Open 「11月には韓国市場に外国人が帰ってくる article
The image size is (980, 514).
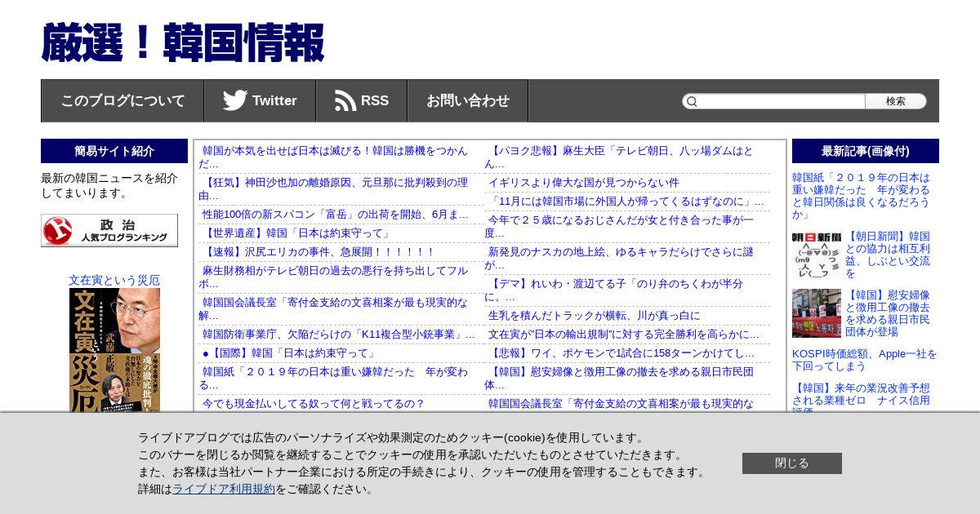coord(626,202)
